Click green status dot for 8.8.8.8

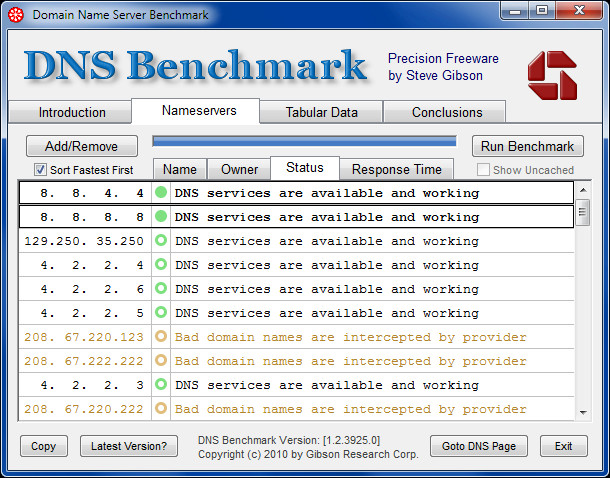[x=161, y=216]
